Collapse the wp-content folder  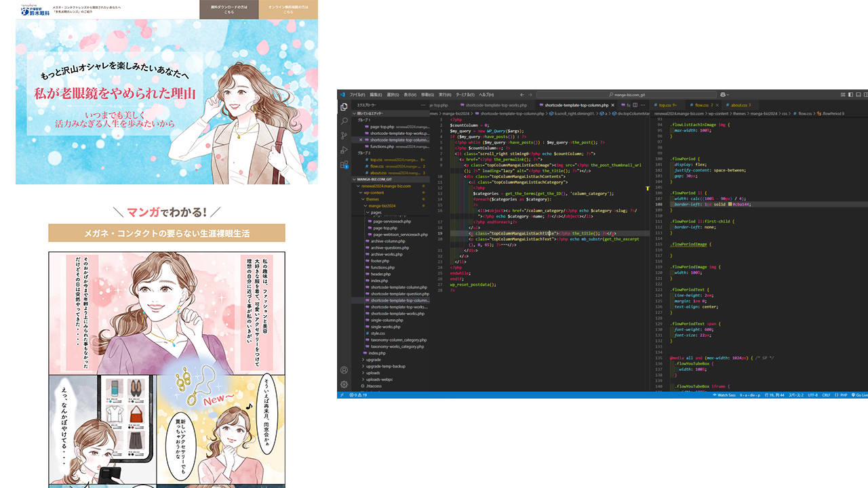pyautogui.click(x=374, y=192)
